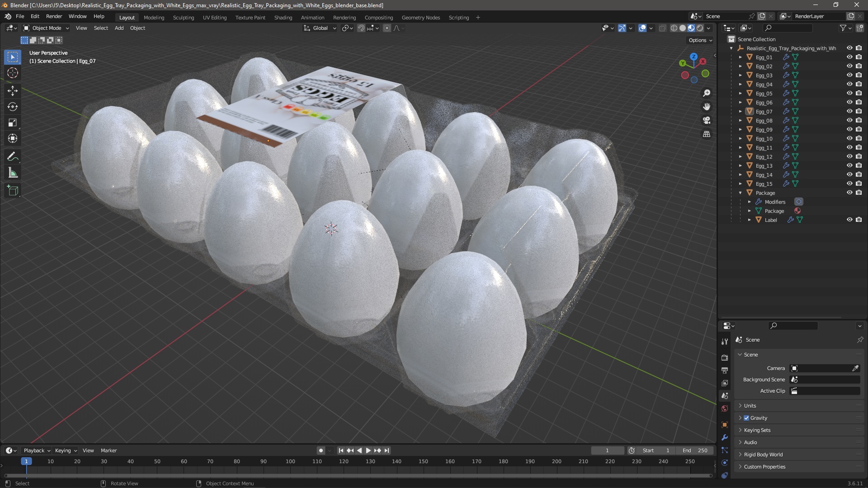
Task: Activate the Transform tool
Action: 13,138
